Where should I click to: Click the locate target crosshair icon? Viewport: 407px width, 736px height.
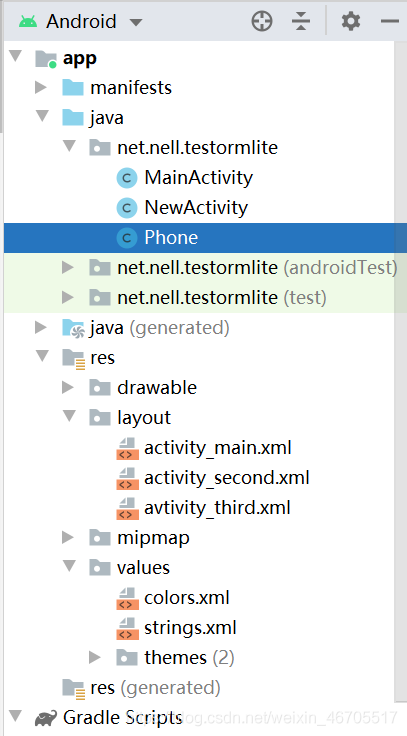click(x=262, y=22)
